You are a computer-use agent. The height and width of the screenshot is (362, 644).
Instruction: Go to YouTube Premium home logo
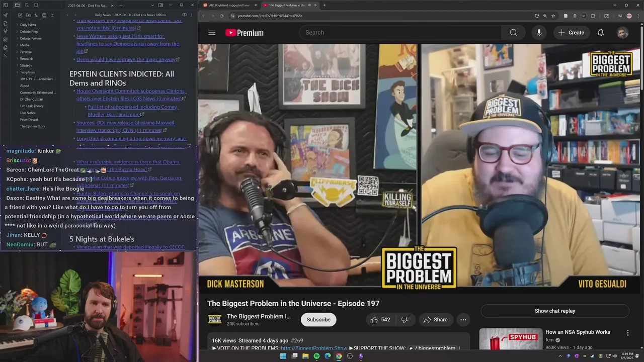click(245, 33)
